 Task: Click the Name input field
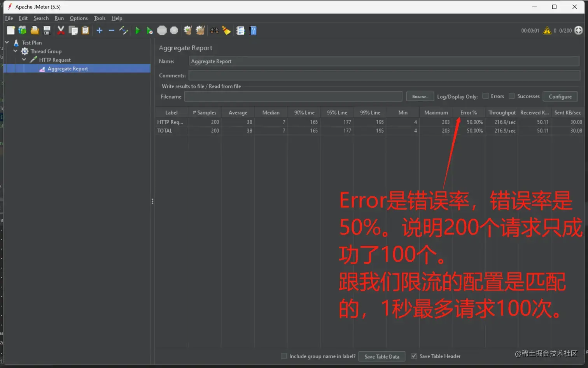click(384, 61)
